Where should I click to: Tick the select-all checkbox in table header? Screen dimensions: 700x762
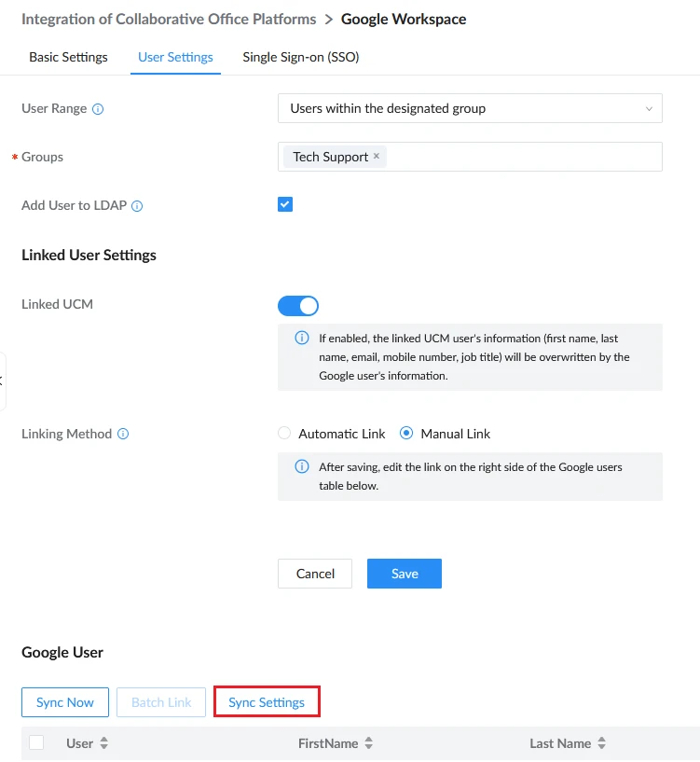[x=36, y=742]
